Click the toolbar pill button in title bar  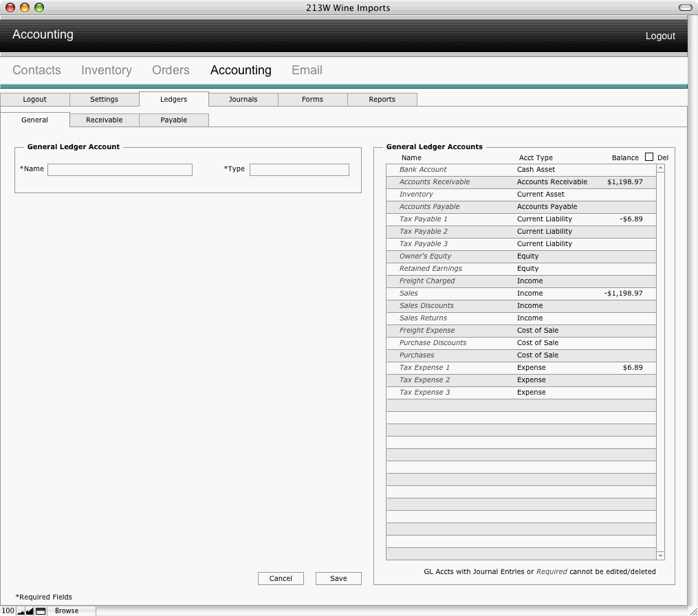pyautogui.click(x=685, y=8)
